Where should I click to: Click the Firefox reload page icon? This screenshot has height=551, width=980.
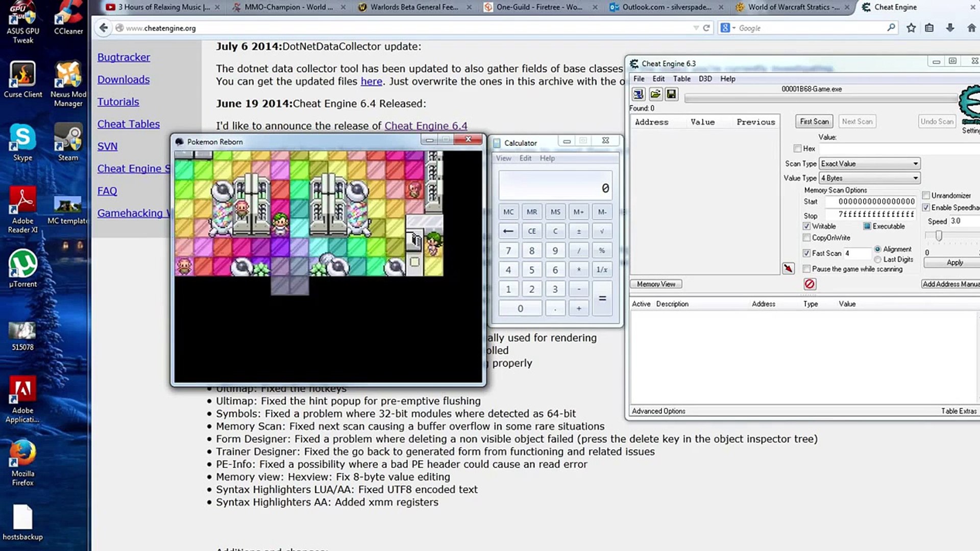pos(706,28)
